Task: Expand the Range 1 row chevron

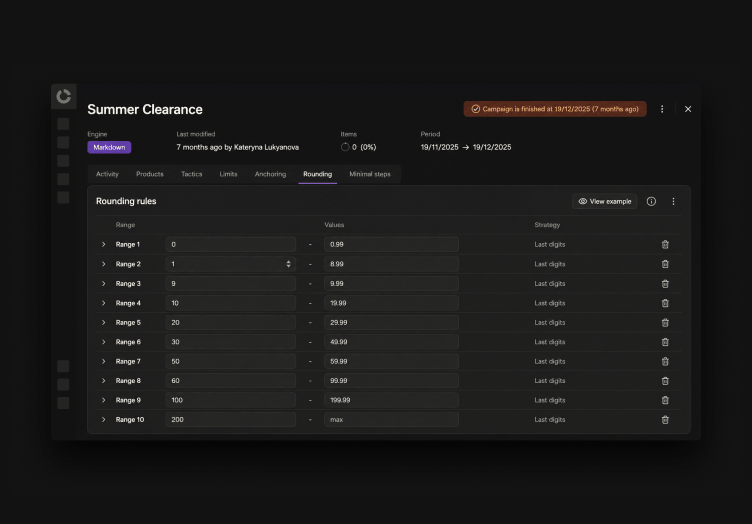Action: (103, 245)
